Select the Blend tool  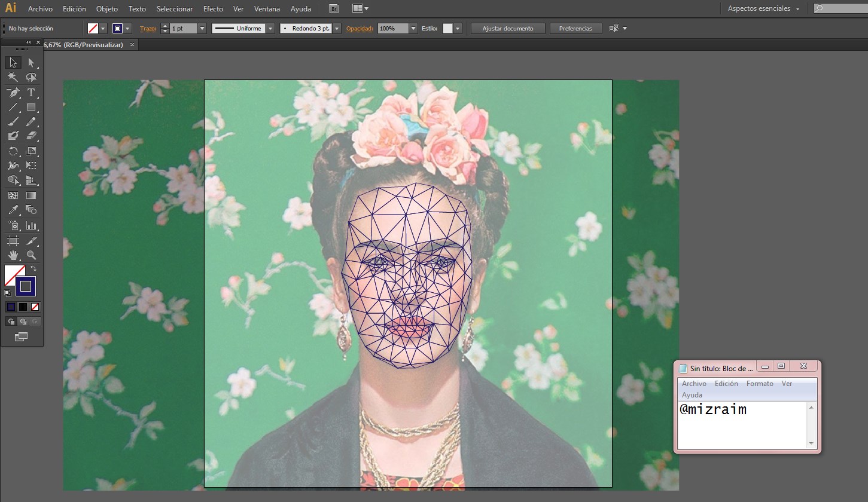[x=31, y=210]
